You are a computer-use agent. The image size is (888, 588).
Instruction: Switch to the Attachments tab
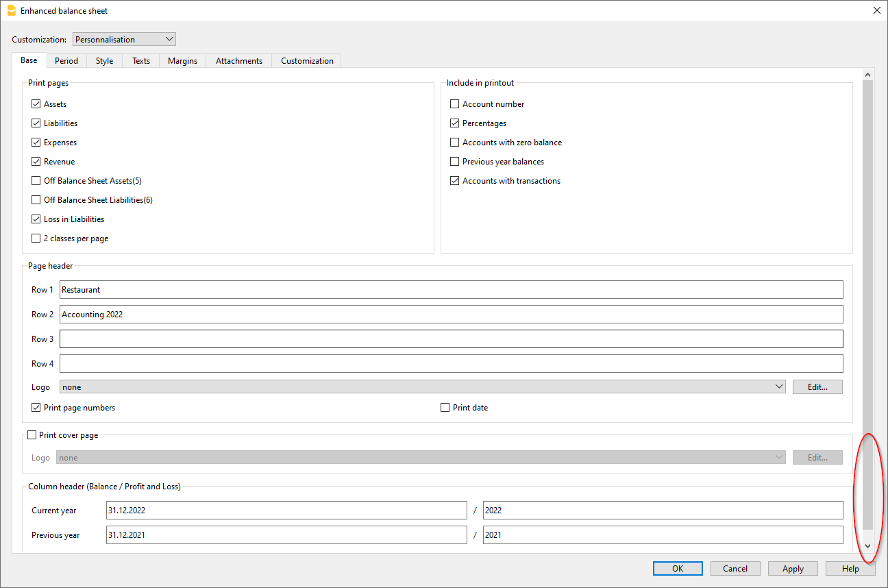(238, 60)
